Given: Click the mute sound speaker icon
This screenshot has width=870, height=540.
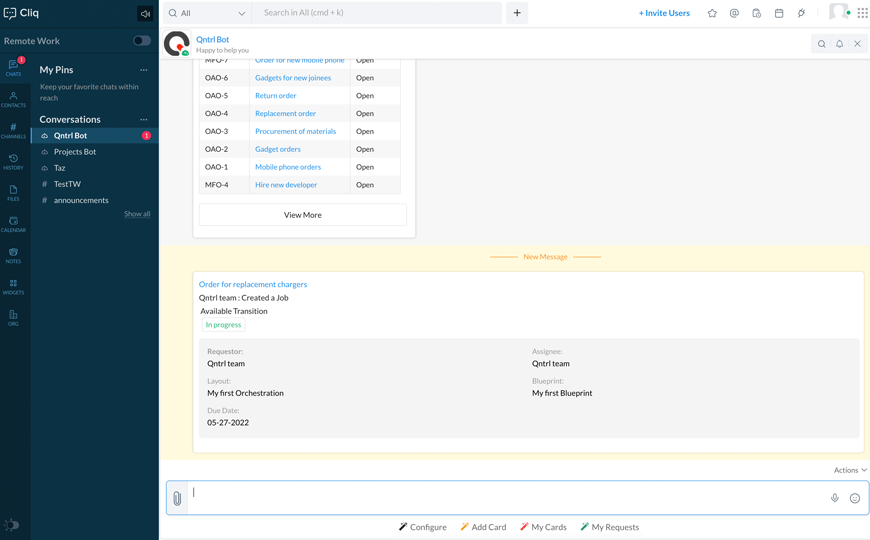Looking at the screenshot, I should click(x=145, y=14).
